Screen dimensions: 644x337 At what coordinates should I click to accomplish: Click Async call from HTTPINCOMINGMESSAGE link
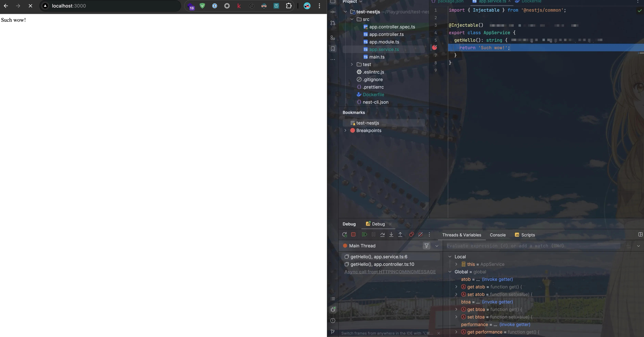[390, 272]
